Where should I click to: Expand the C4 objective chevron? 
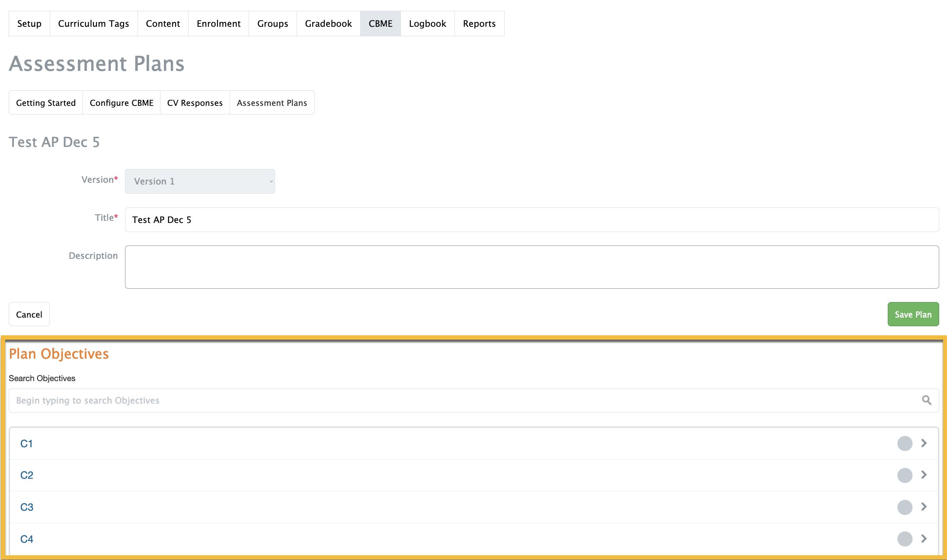click(924, 539)
